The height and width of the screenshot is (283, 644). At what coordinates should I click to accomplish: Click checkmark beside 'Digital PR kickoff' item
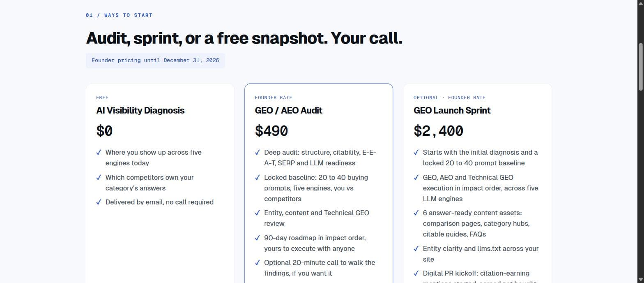pyautogui.click(x=416, y=273)
